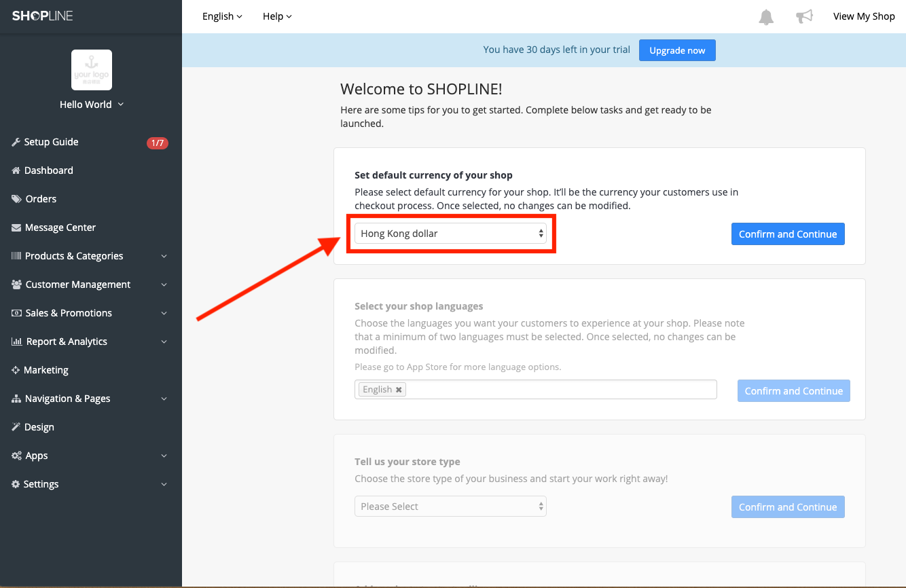Click the SHOPLINE logo in sidebar header
Viewport: 906px width, 588px height.
43,16
